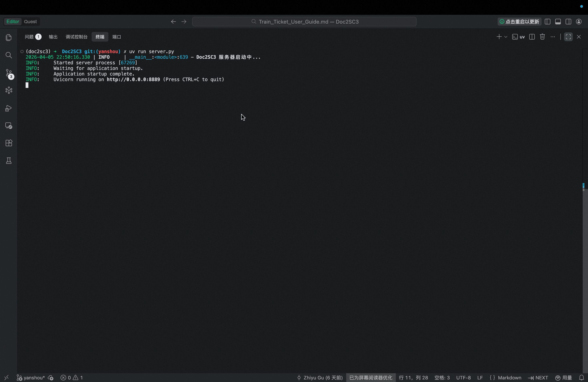Toggle secondary sidebar layout button
Viewport: 588px width, 382px height.
point(568,22)
